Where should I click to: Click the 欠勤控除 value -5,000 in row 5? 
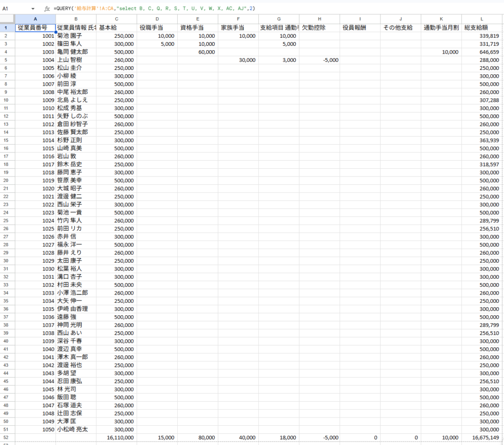coord(319,60)
